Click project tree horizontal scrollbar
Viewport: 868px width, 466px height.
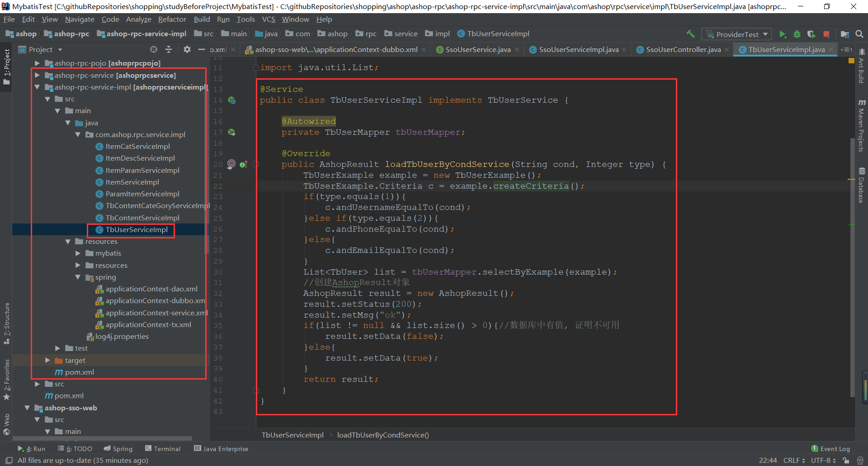pyautogui.click(x=102, y=438)
